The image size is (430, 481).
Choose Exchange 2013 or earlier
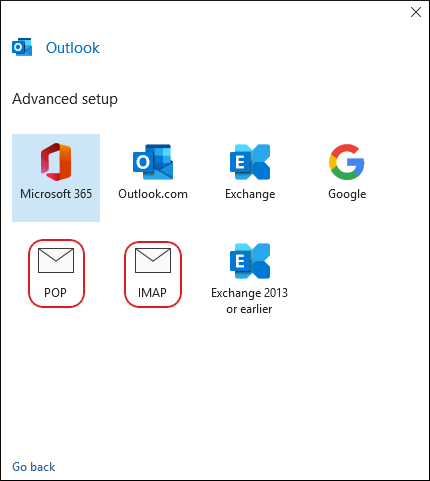(x=249, y=279)
